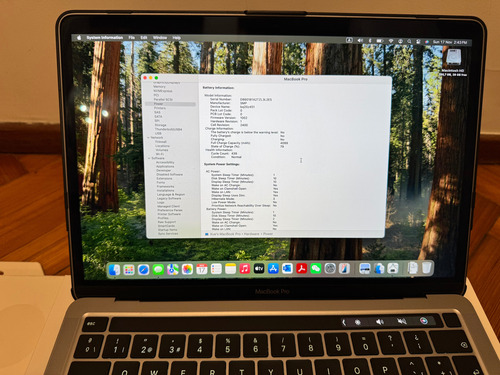Screen dimensions: 500x375
Task: Open the Help menu
Action: tap(177, 38)
